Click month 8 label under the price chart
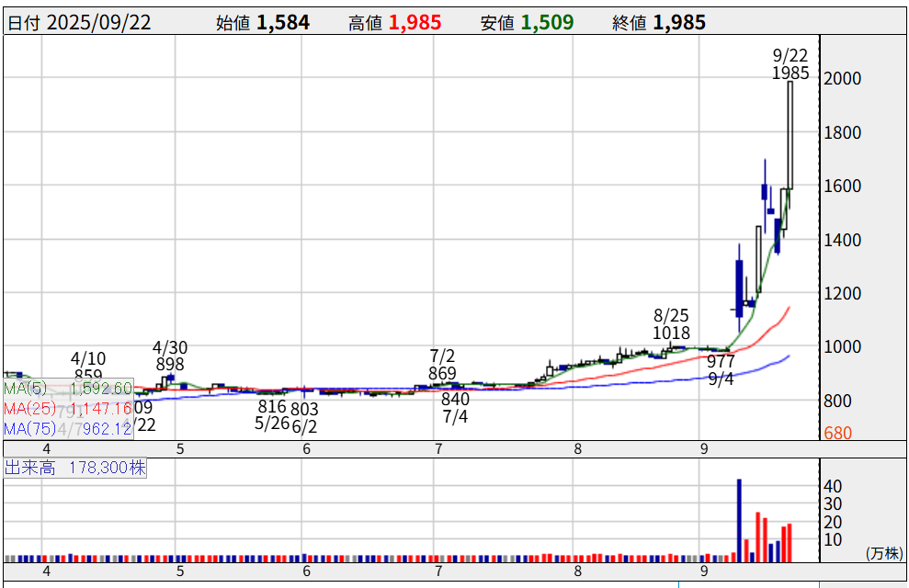Screen dimensions: 909x588 tap(577, 449)
